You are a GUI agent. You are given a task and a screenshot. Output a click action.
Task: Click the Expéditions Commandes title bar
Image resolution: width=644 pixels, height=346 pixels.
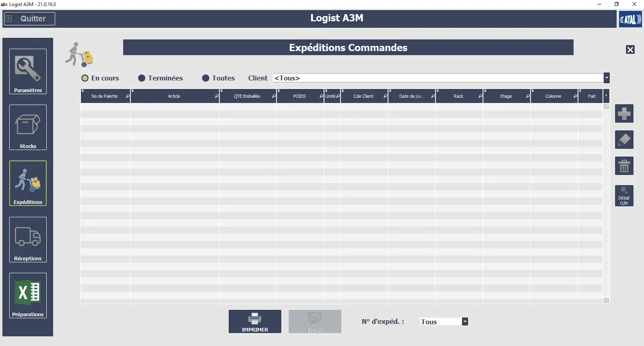[x=348, y=47]
